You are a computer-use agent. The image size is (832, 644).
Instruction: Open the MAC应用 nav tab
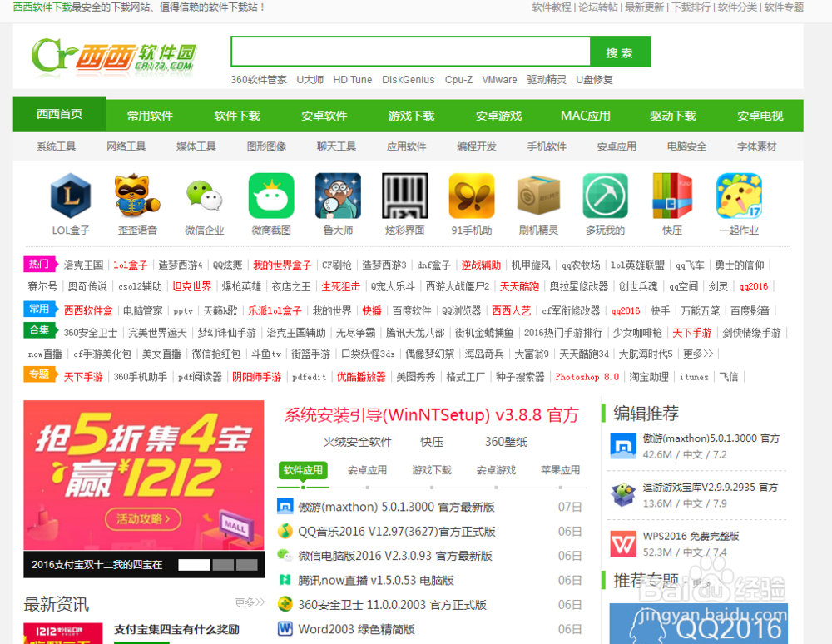click(586, 116)
